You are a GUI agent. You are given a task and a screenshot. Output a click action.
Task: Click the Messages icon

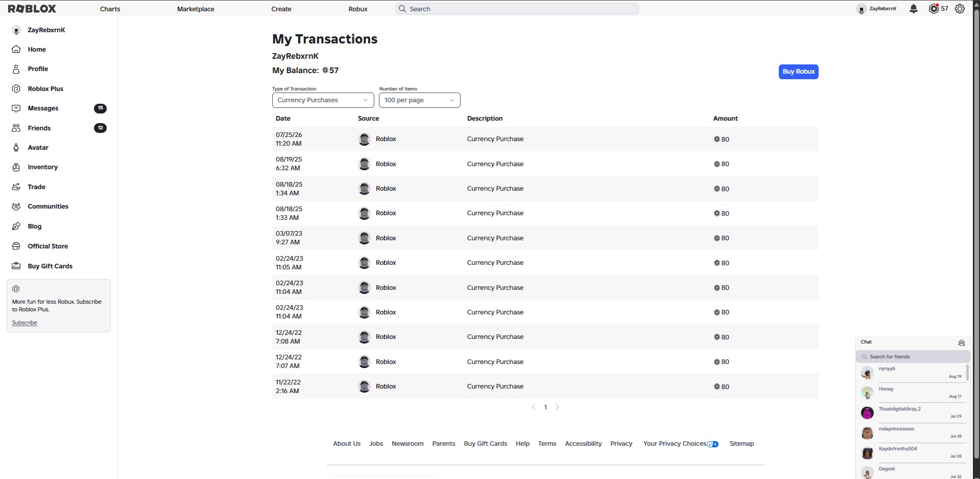(16, 108)
